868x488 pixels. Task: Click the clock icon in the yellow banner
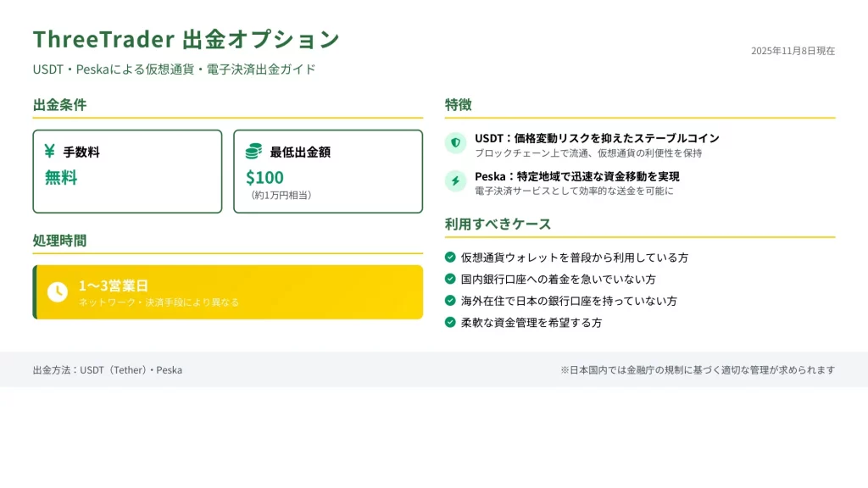click(57, 291)
